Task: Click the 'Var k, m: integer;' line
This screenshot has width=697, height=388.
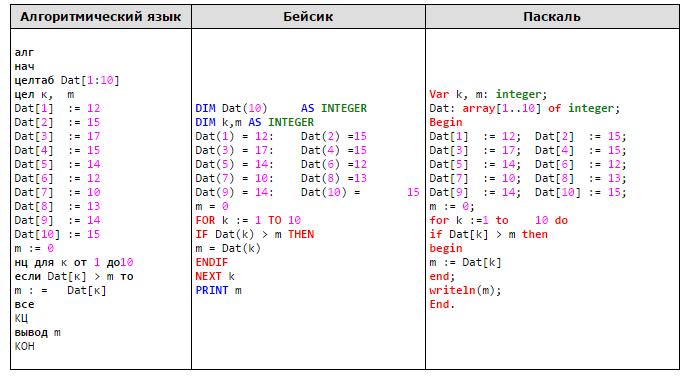Action: (x=488, y=94)
